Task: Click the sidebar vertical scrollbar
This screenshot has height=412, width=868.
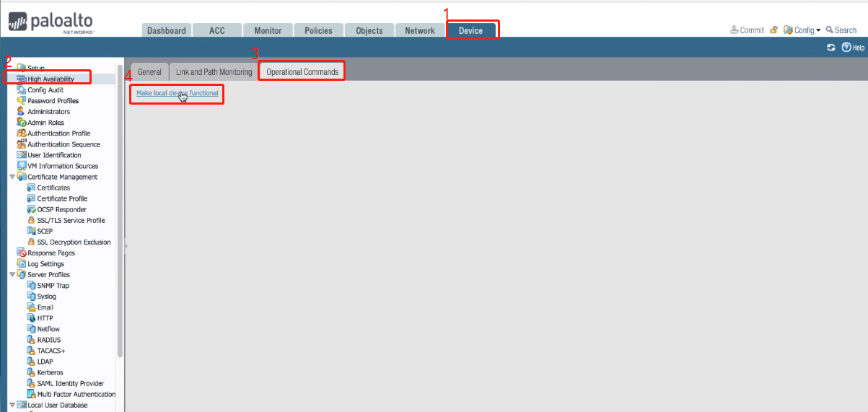Action: click(120, 216)
